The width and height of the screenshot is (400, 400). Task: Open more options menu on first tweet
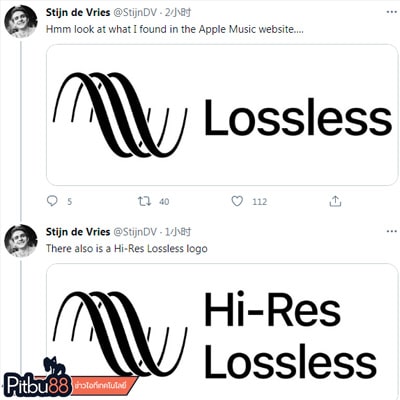(x=391, y=12)
